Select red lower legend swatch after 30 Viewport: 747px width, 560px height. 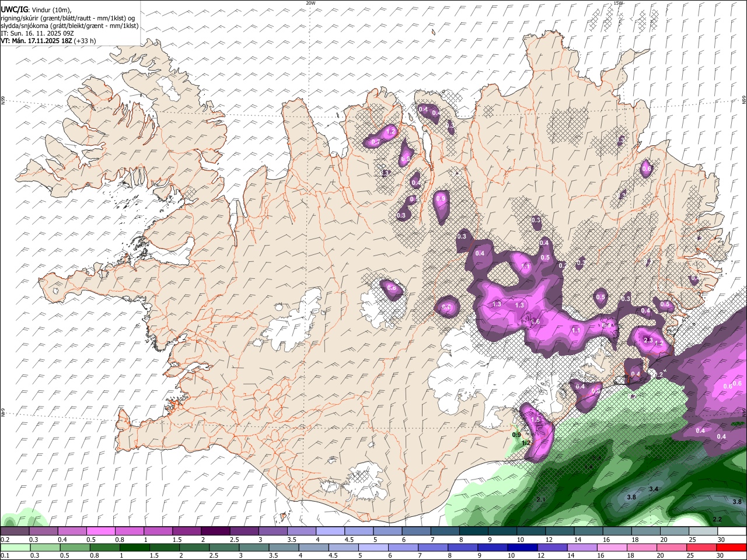[731, 548]
